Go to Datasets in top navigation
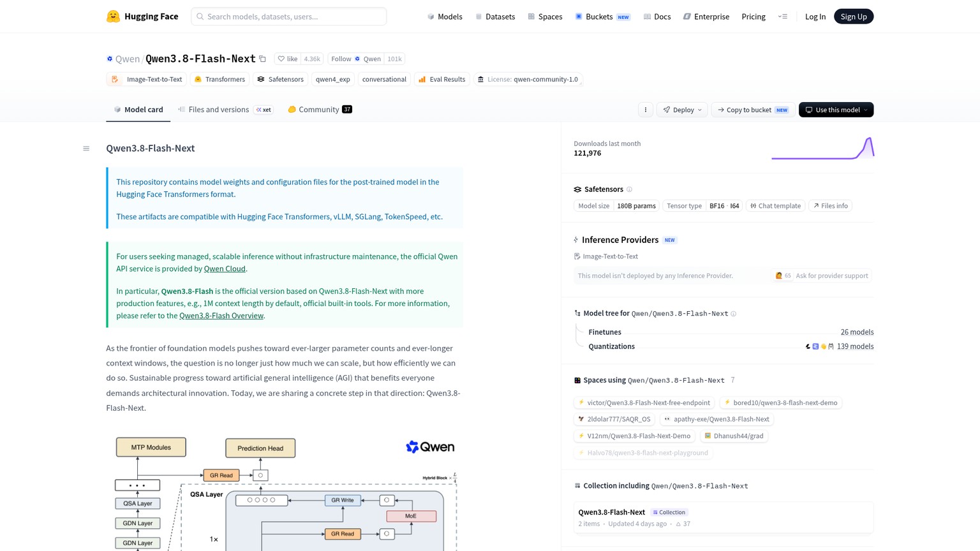This screenshot has width=980, height=551. [x=495, y=17]
